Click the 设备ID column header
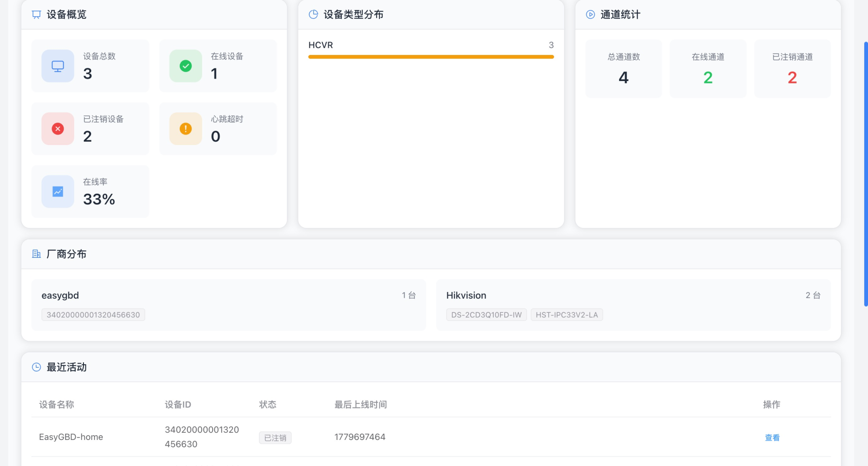This screenshot has width=868, height=466. coord(178,404)
